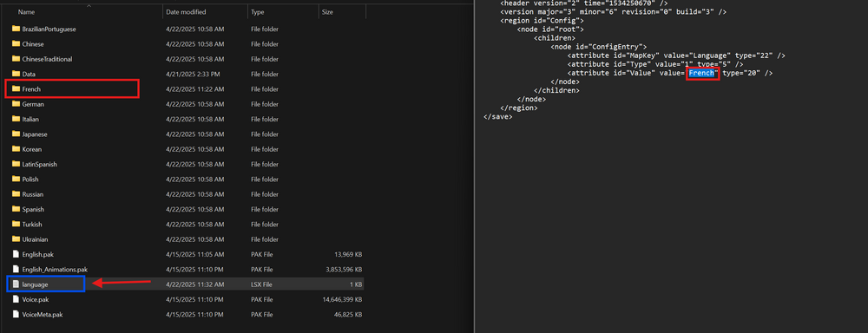Click the Ukrainian folder icon
Image resolution: width=868 pixels, height=333 pixels.
[16, 239]
